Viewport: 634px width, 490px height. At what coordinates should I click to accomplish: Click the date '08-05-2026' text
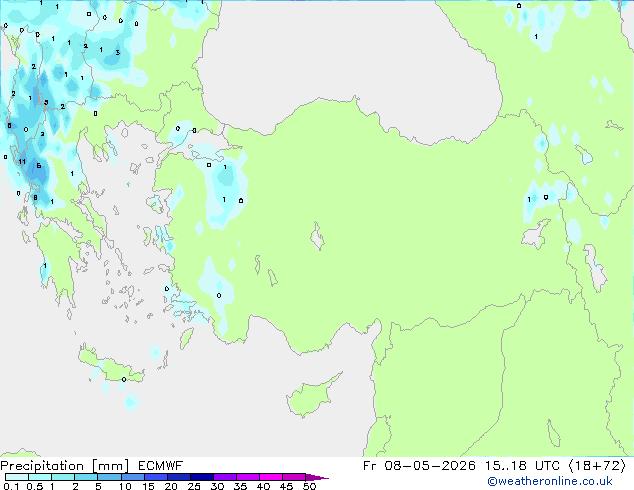click(430, 466)
